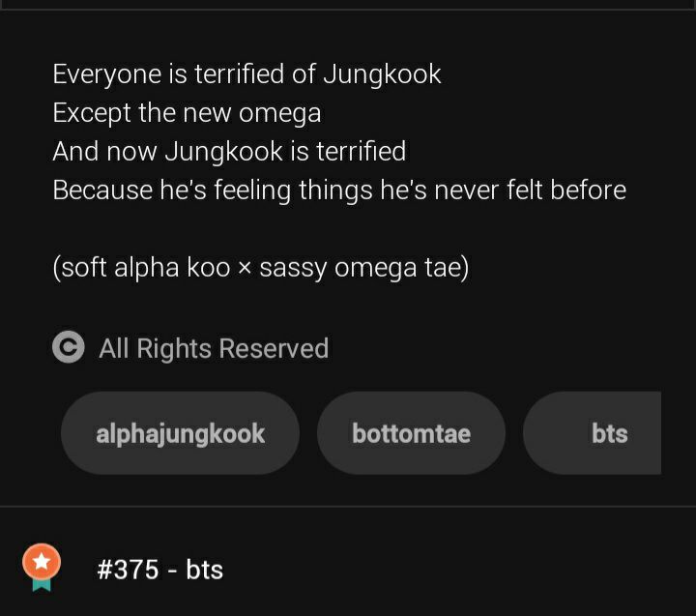Click the white star inside the badge
696x616 pixels.
(42, 561)
